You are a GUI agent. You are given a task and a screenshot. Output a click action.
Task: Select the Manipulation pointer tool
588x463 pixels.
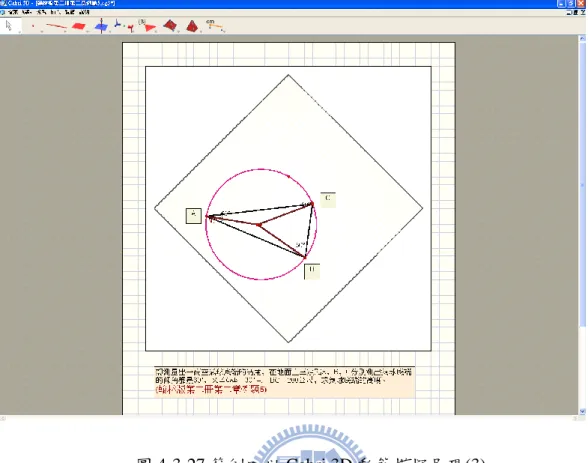pos(9,26)
